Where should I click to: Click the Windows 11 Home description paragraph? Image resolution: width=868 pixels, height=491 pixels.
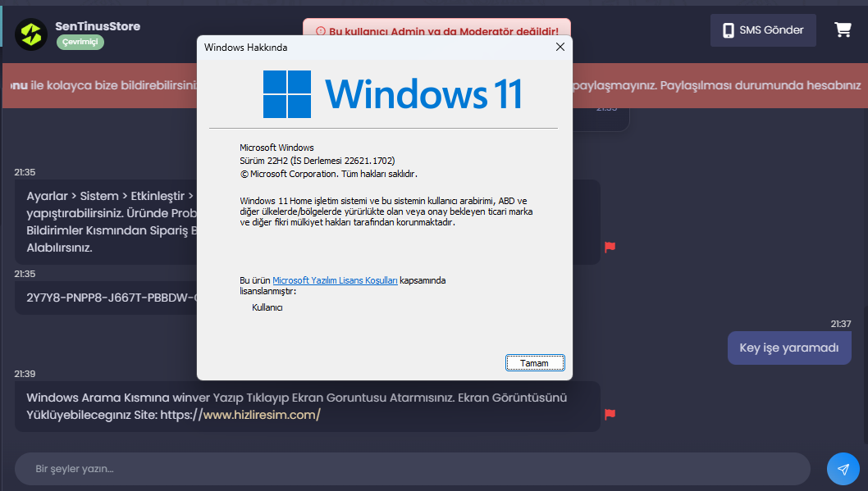click(x=386, y=211)
